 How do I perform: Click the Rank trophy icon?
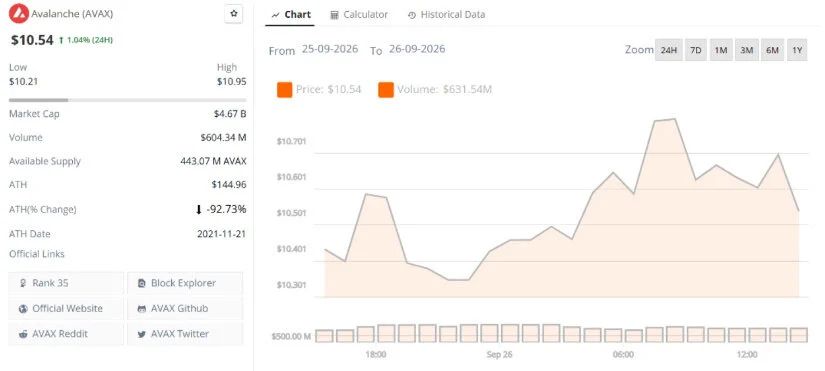pos(23,283)
